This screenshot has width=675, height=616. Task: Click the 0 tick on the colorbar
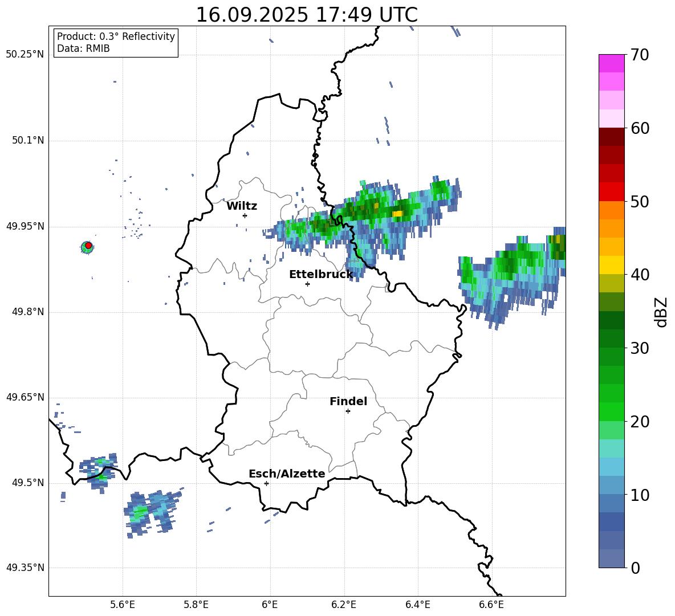(636, 568)
